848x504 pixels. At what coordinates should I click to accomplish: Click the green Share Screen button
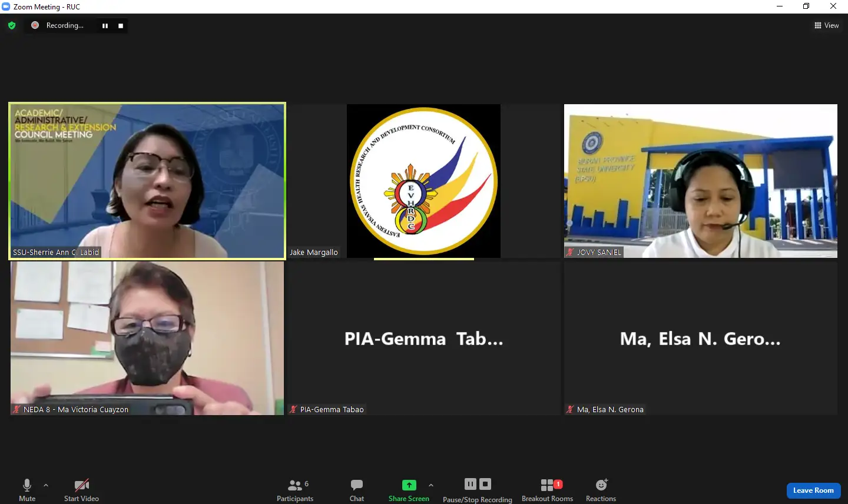coord(409,490)
